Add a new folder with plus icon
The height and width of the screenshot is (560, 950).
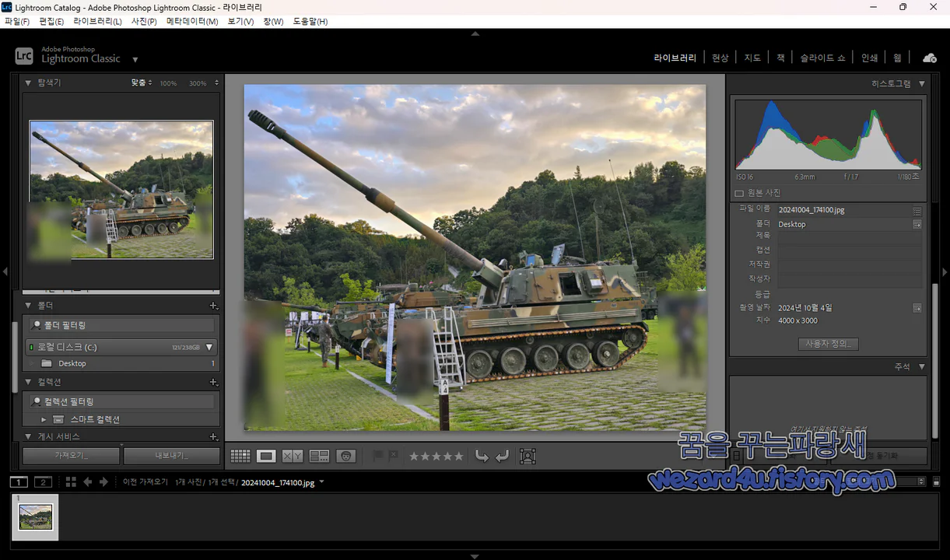[x=213, y=306]
